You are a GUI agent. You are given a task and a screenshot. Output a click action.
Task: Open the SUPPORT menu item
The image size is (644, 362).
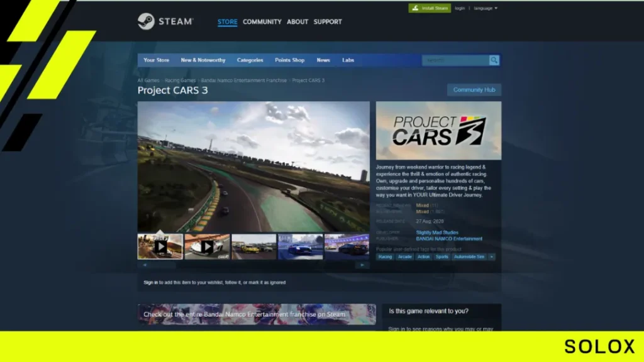tap(327, 22)
